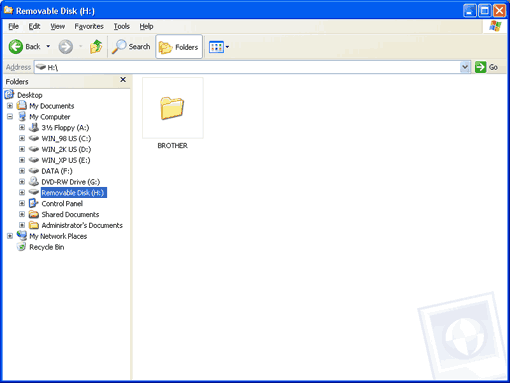Expand Administrator's Documents node
The image size is (510, 383).
coord(22,225)
